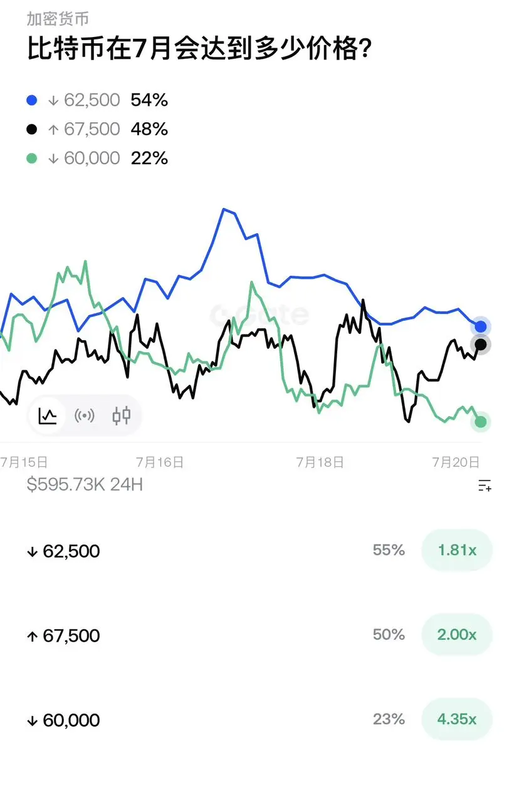Select the line chart view icon
This screenshot has height=812, width=519.
coord(48,415)
